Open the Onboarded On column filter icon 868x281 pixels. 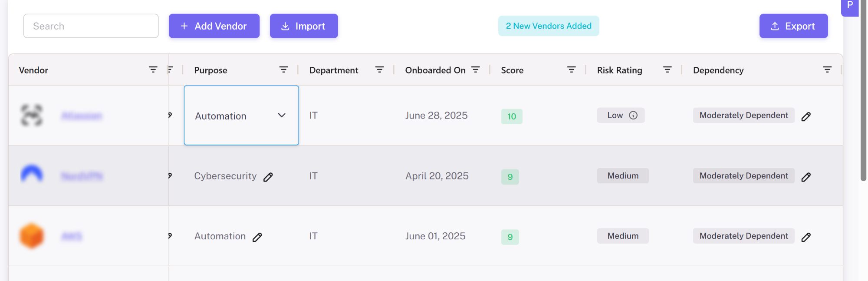pyautogui.click(x=476, y=69)
